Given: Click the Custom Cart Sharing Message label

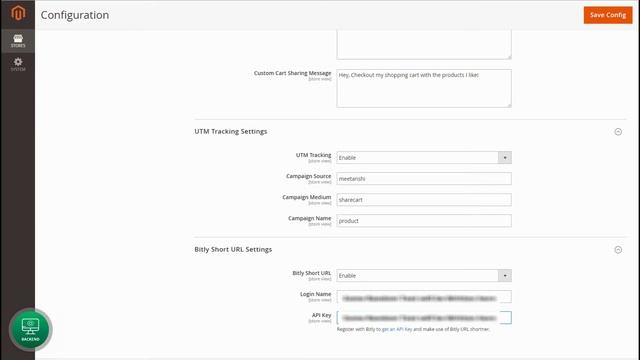Looking at the screenshot, I should (292, 73).
